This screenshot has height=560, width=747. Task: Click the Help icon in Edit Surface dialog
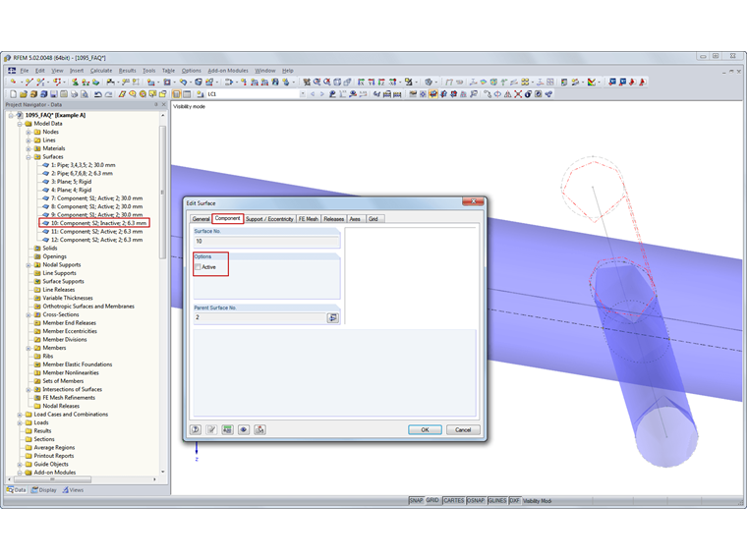[196, 429]
